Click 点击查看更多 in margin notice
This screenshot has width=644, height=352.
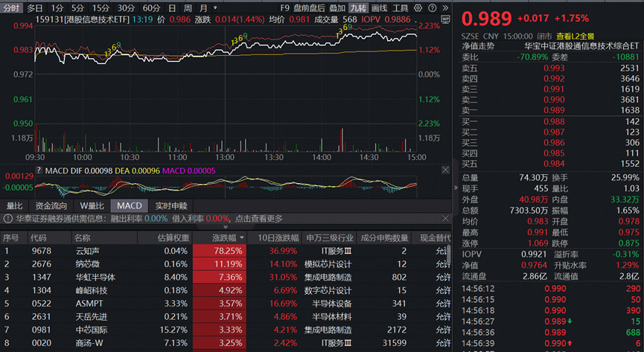pyautogui.click(x=259, y=219)
